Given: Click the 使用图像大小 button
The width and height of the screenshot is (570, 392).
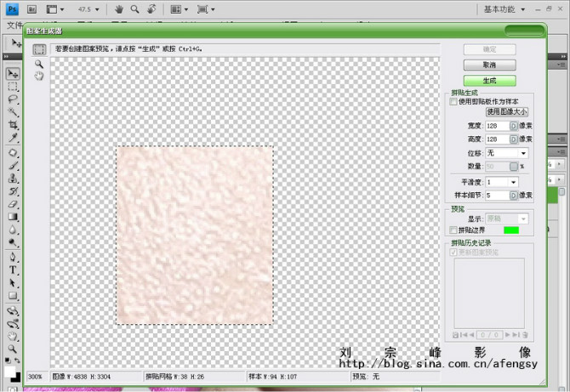Looking at the screenshot, I should point(507,112).
